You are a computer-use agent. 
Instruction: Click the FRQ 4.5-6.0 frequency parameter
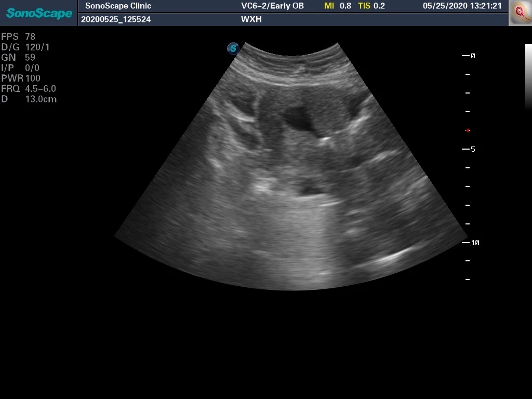point(29,89)
